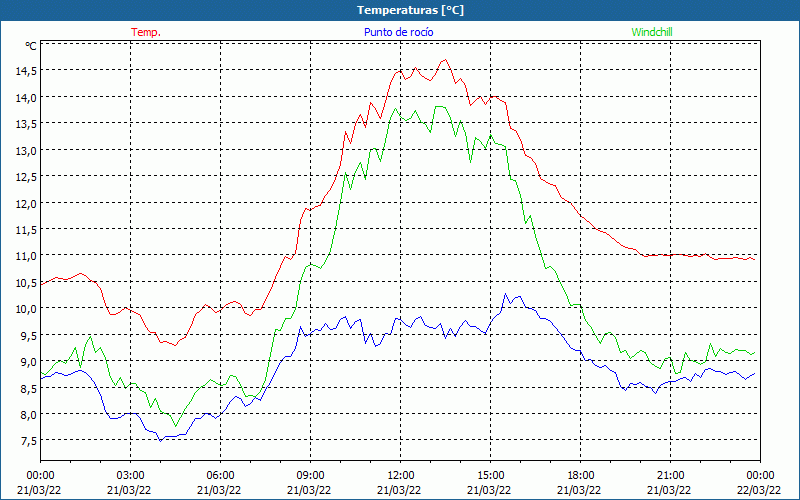800x500 pixels.
Task: Click the 10,0 y-axis value
Action: click(x=26, y=309)
